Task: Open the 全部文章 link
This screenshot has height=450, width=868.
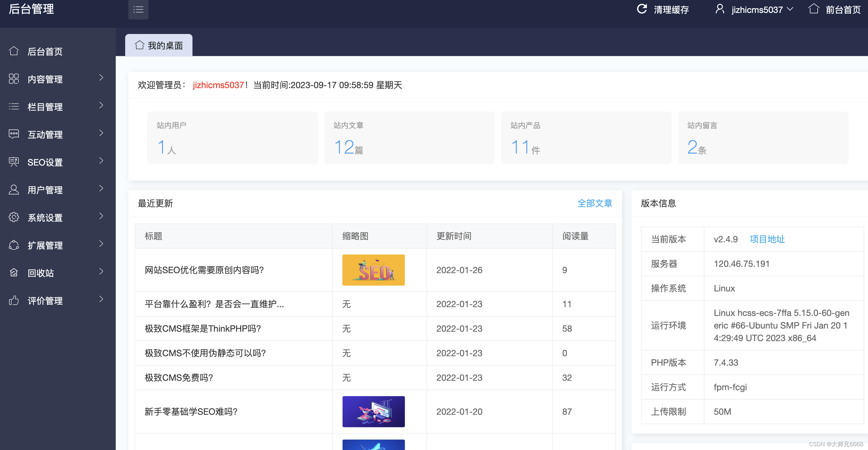Action: (x=595, y=203)
